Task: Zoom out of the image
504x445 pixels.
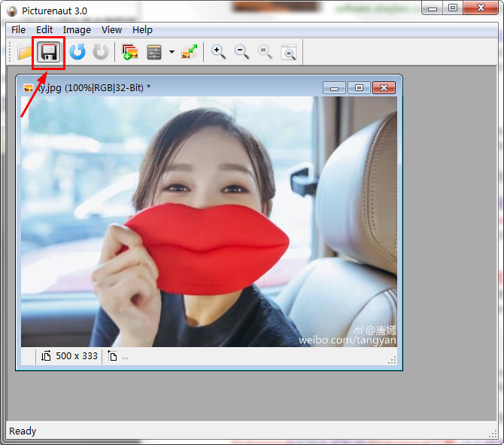Action: coord(241,52)
